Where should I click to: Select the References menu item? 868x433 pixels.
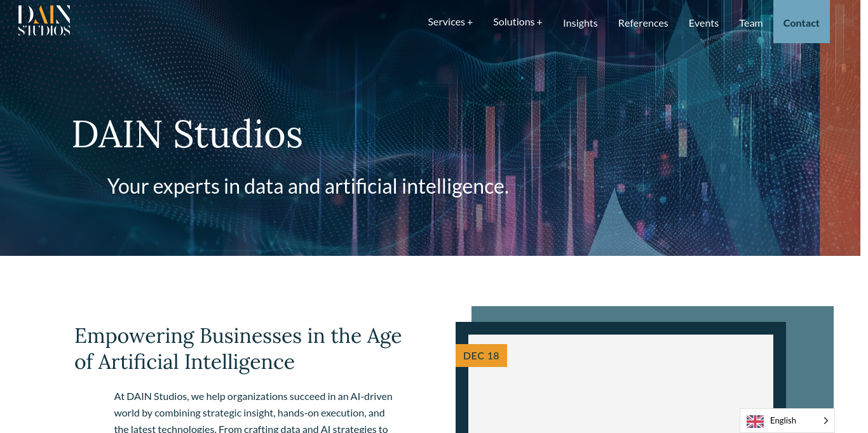tap(643, 22)
